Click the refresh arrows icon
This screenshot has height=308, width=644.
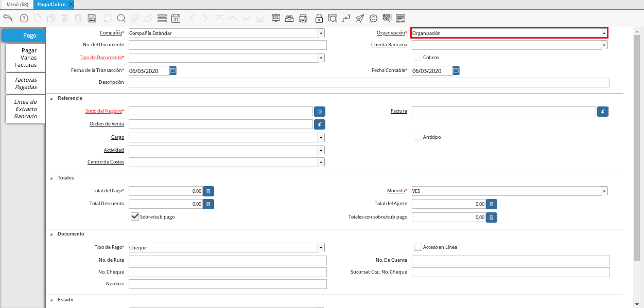(108, 19)
